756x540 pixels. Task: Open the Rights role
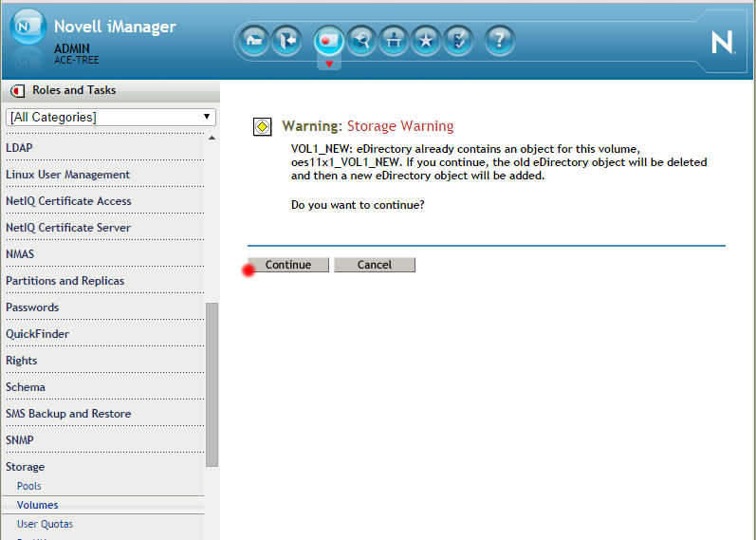[22, 361]
